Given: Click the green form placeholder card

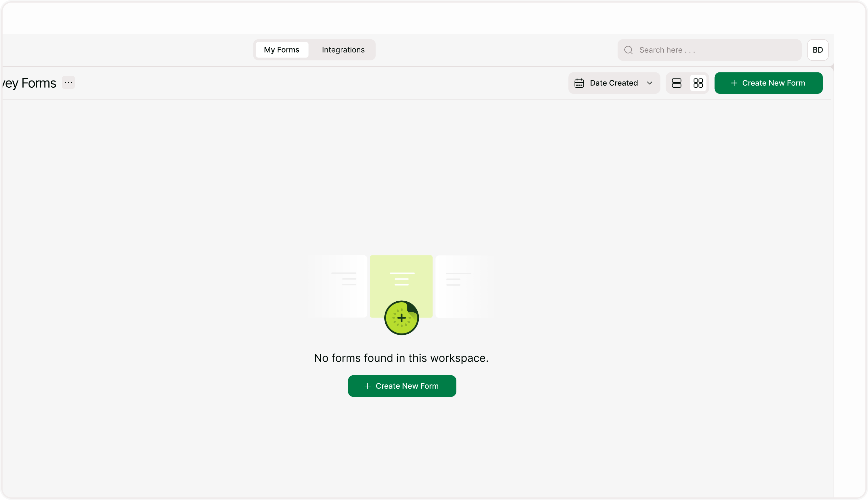Looking at the screenshot, I should [x=401, y=286].
